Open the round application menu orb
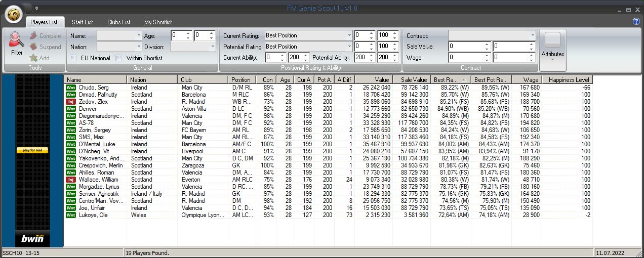The width and height of the screenshot is (644, 258). click(x=14, y=14)
